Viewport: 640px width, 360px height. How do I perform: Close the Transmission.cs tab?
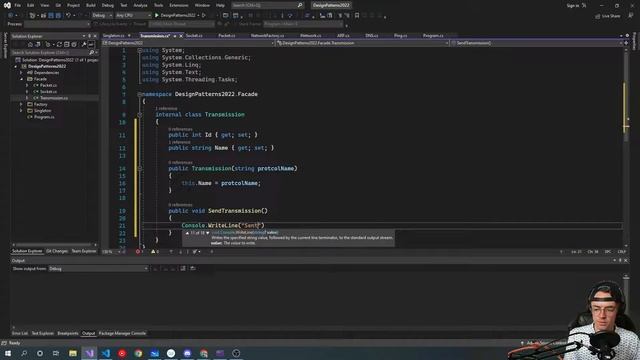[x=181, y=36]
